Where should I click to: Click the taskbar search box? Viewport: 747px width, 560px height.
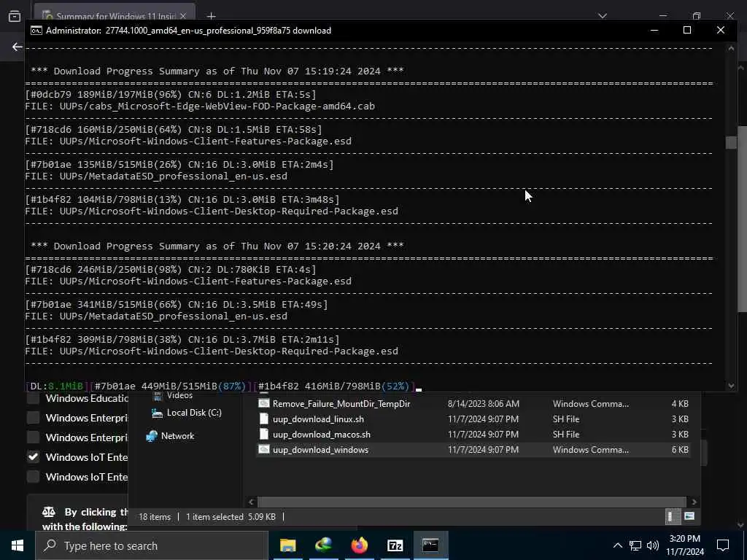pyautogui.click(x=152, y=545)
